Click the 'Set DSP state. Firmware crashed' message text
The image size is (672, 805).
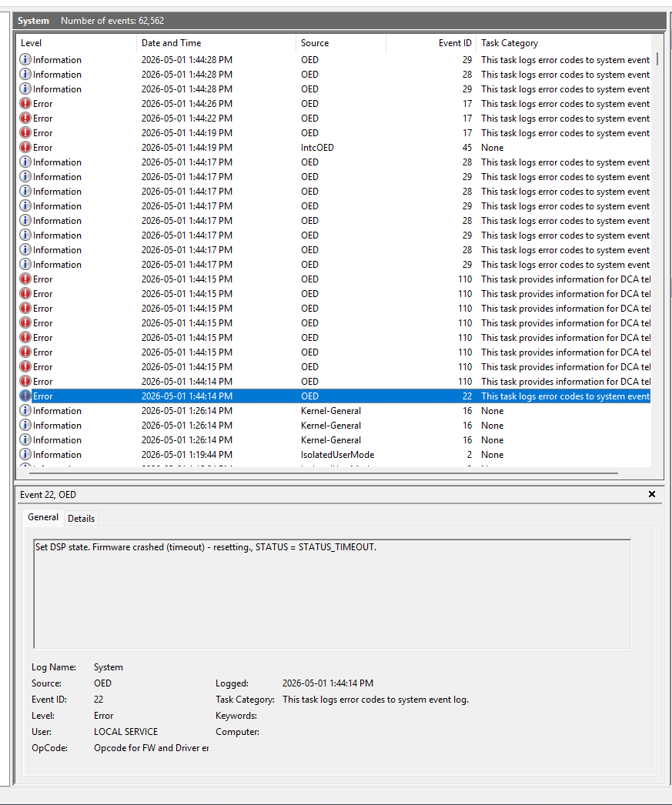[x=206, y=547]
